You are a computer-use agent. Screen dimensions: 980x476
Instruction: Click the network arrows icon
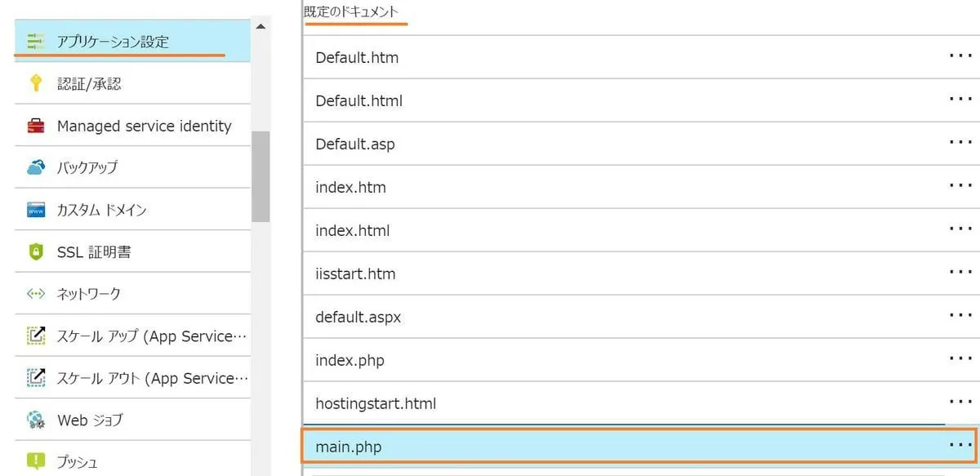(x=35, y=294)
